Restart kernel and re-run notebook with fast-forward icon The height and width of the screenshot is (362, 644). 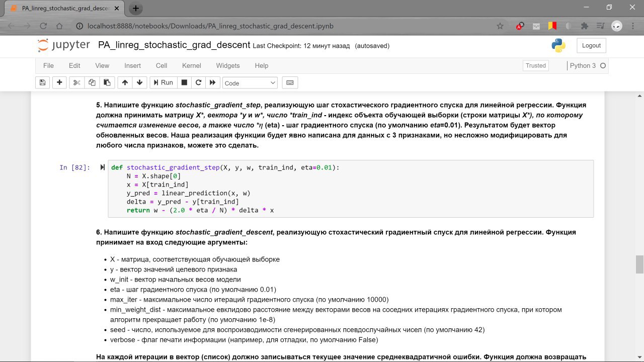tap(212, 82)
